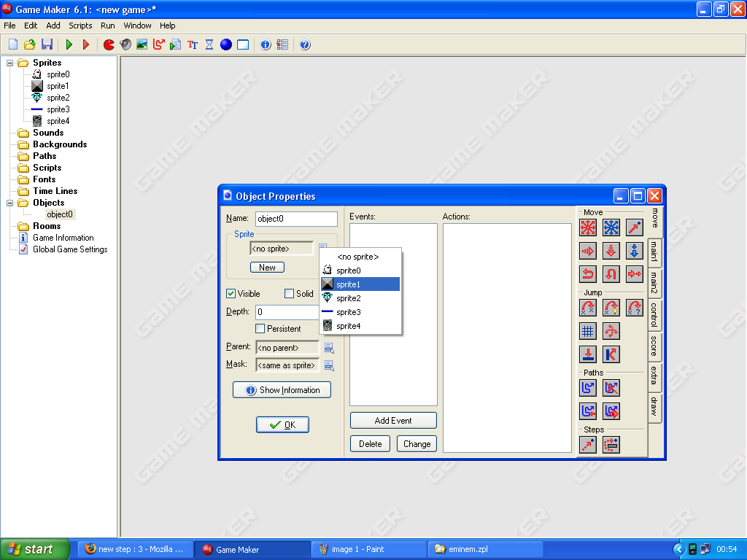Select Move towards a point action

(x=635, y=227)
